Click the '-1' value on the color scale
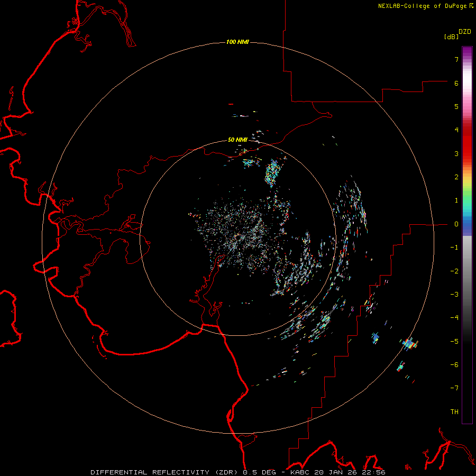The image size is (476, 476). pos(454,248)
